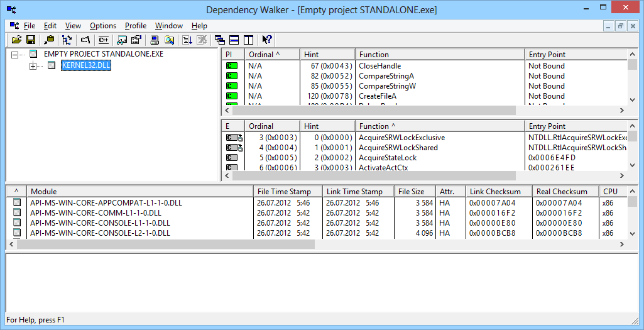Viewport: 644px width, 330px height.
Task: Open the View menu
Action: click(73, 26)
